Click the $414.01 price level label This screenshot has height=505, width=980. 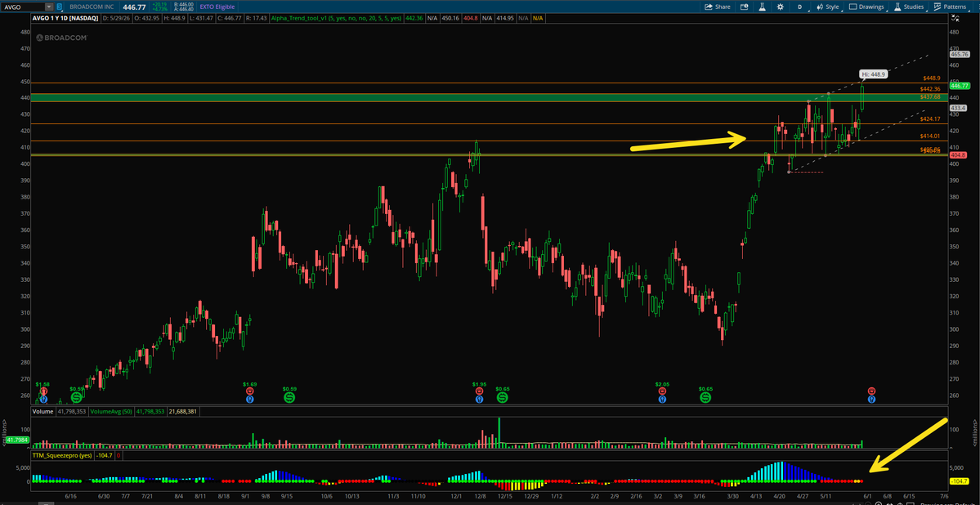click(930, 136)
